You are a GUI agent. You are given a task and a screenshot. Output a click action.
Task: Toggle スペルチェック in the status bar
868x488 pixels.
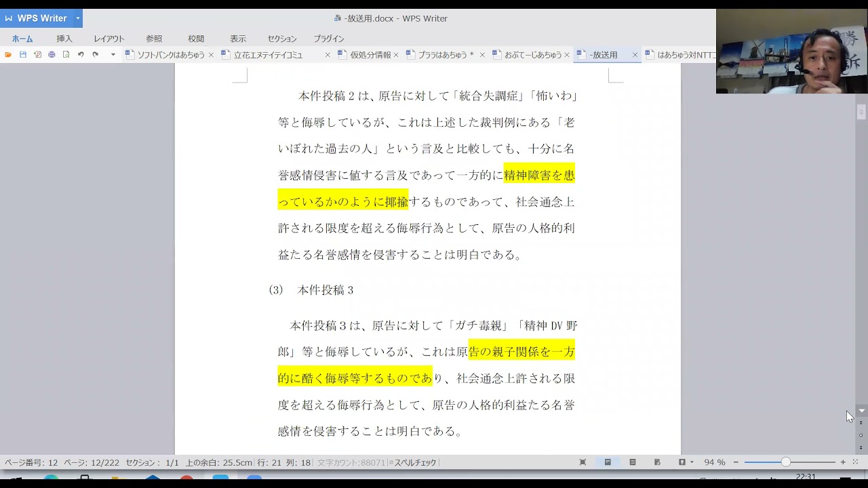pos(414,462)
